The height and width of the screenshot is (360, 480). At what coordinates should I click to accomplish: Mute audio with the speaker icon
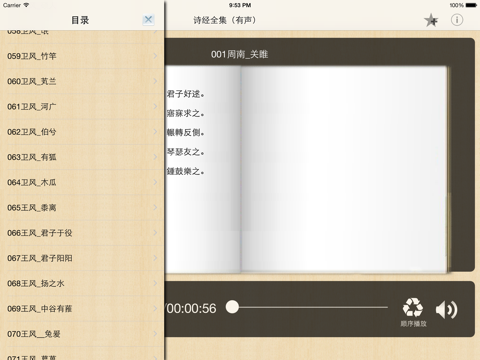(447, 310)
